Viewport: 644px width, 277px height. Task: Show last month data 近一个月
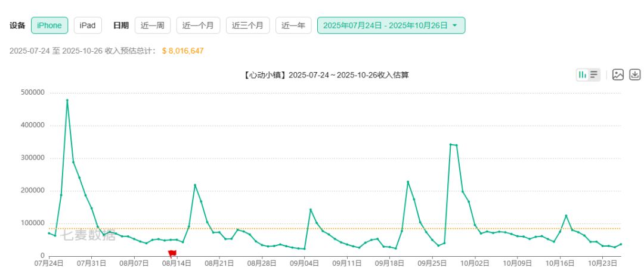pyautogui.click(x=198, y=26)
